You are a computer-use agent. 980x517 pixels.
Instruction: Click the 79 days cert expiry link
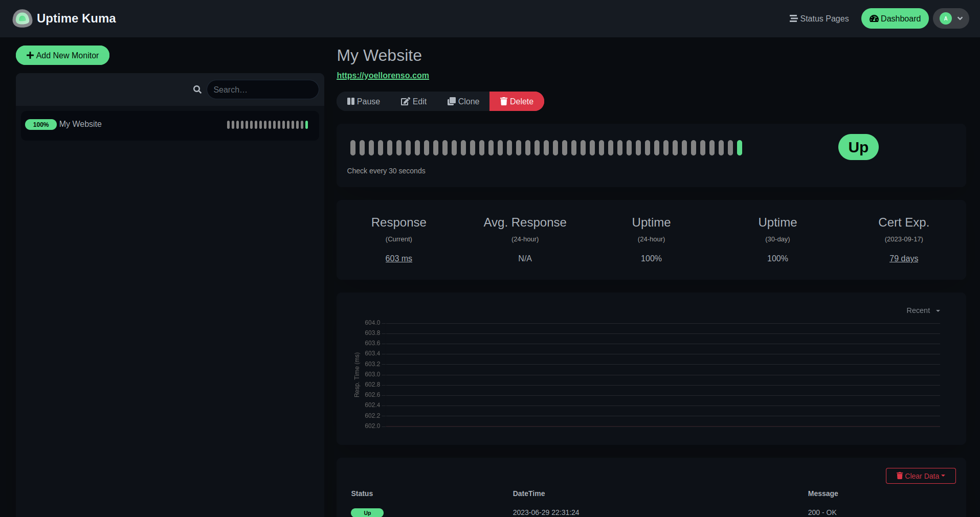click(x=904, y=259)
